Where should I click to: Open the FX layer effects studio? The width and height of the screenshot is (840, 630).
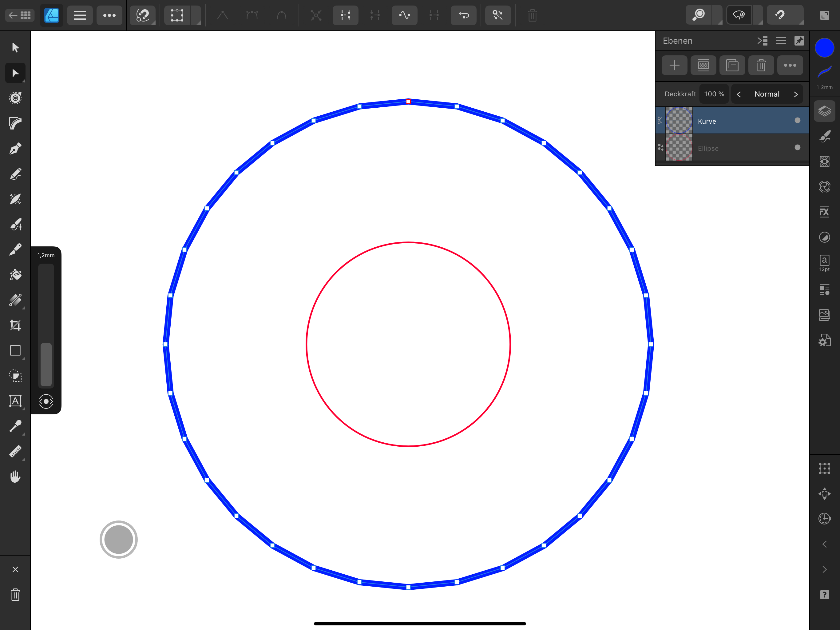[824, 212]
